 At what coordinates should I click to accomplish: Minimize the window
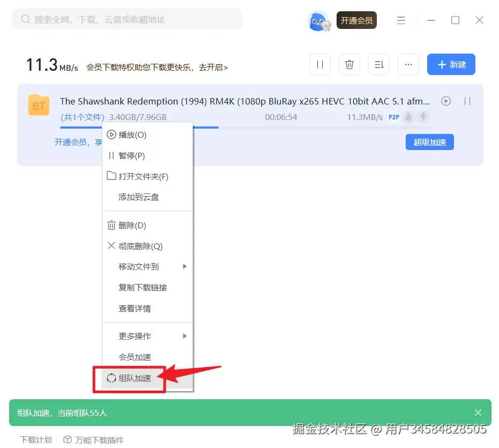[431, 20]
